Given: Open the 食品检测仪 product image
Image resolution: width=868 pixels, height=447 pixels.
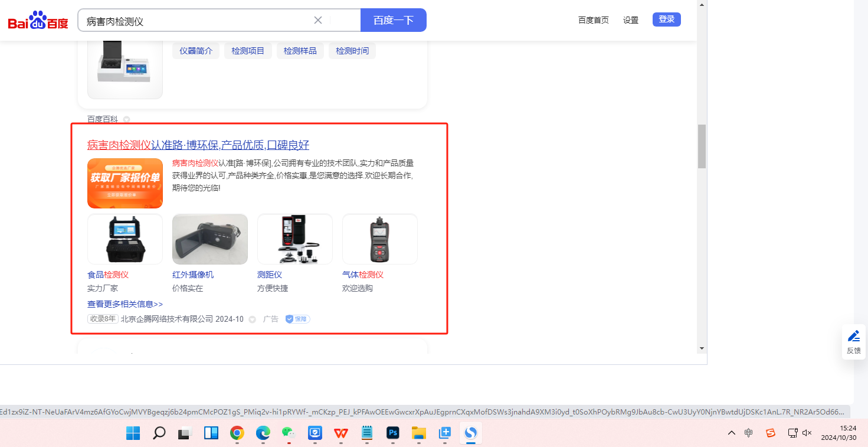Looking at the screenshot, I should point(125,239).
